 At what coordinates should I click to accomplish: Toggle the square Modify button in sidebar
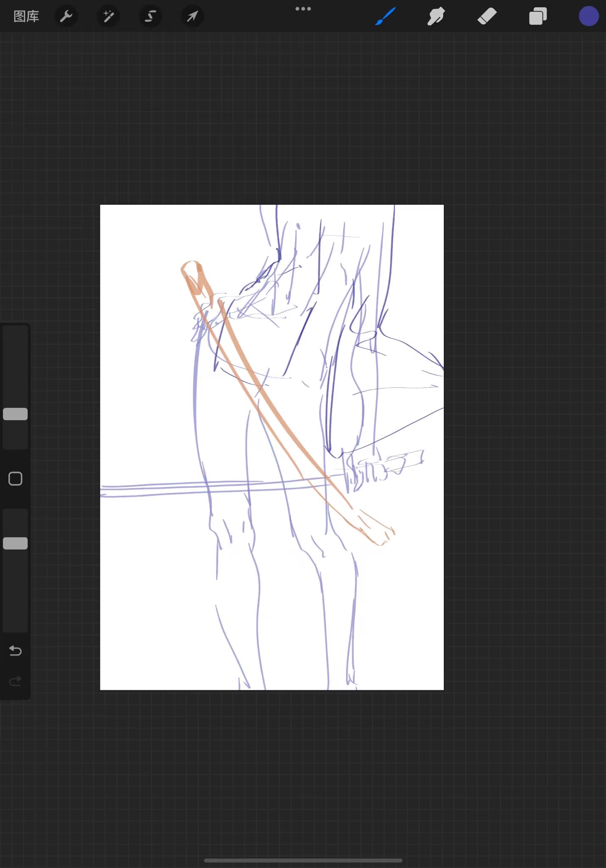point(15,479)
